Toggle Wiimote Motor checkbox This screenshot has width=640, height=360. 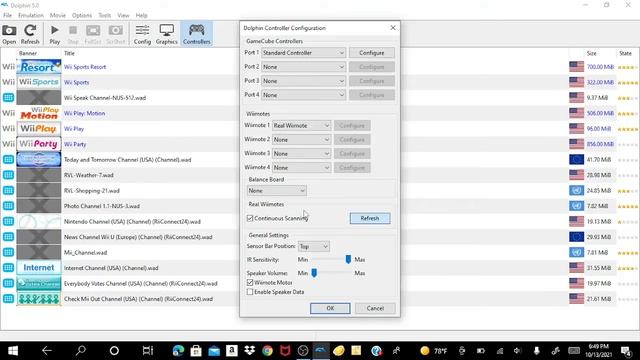click(x=250, y=282)
